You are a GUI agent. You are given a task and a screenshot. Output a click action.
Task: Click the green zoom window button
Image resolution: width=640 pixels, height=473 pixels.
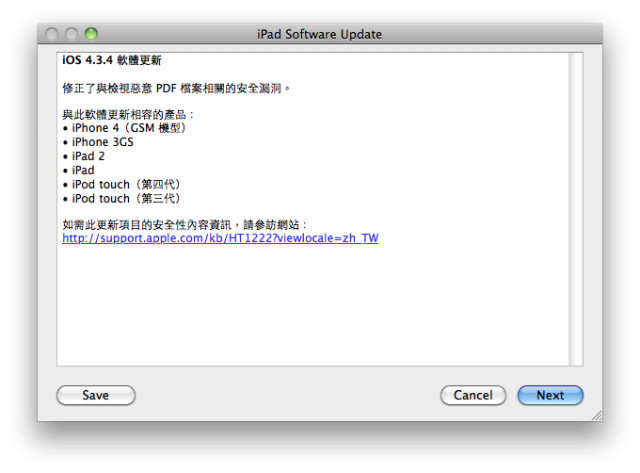click(91, 34)
